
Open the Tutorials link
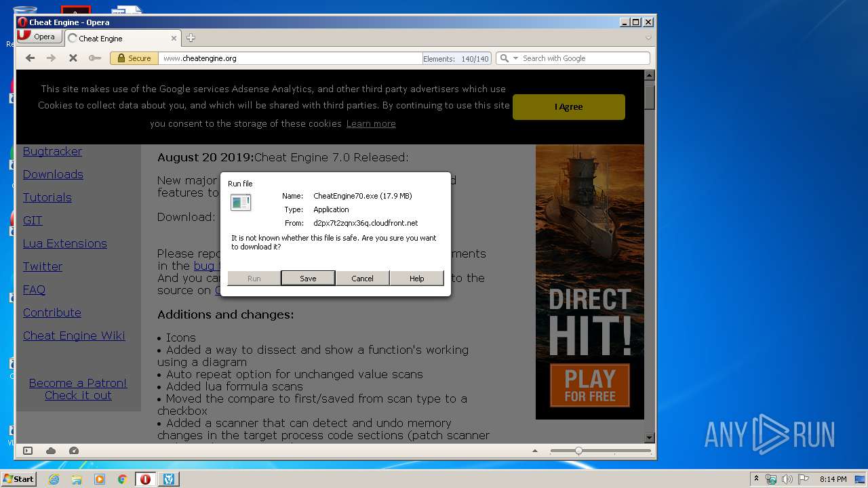[47, 197]
